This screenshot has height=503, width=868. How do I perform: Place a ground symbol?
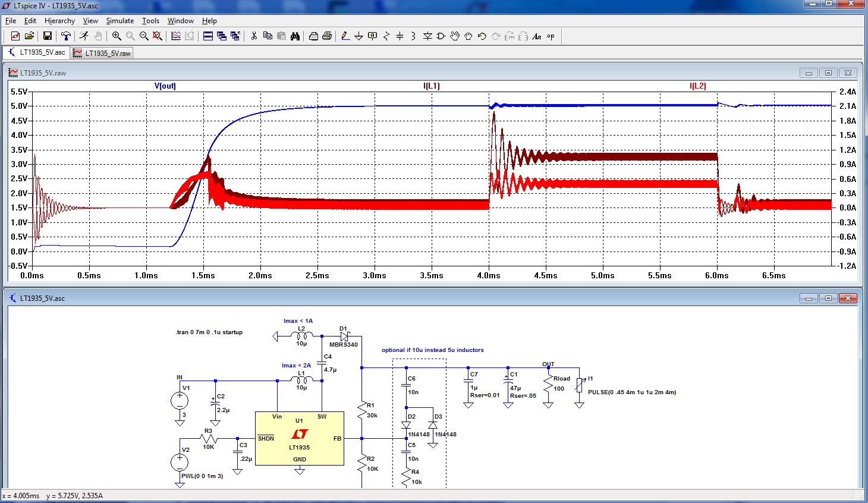(358, 36)
